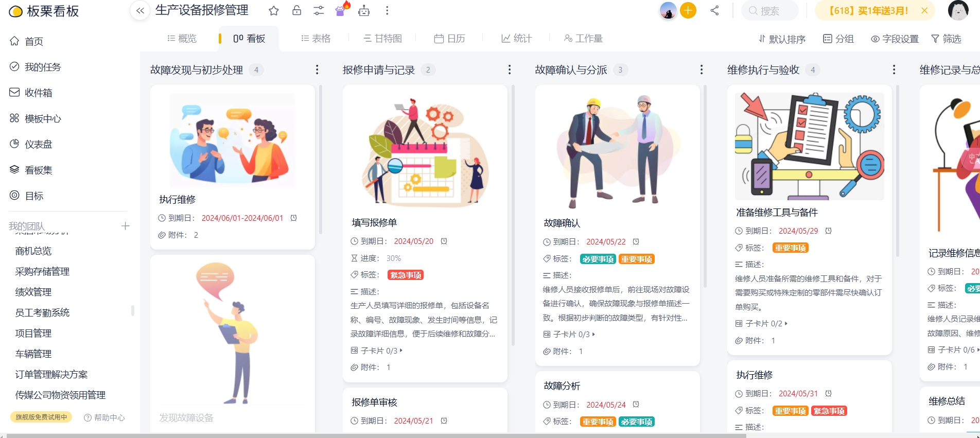Screen dimensions: 980x438
Task: Open the 填写报修单 card cover image
Action: 425,152
